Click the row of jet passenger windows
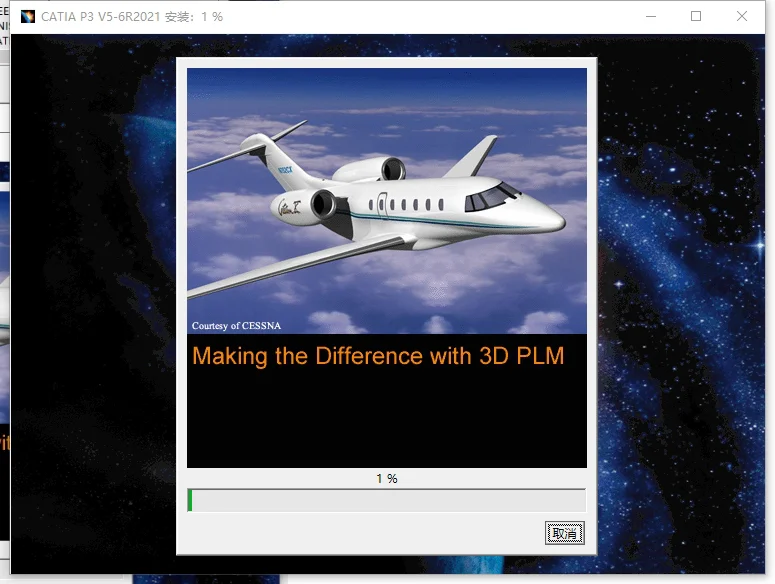The height and width of the screenshot is (584, 775). (407, 205)
